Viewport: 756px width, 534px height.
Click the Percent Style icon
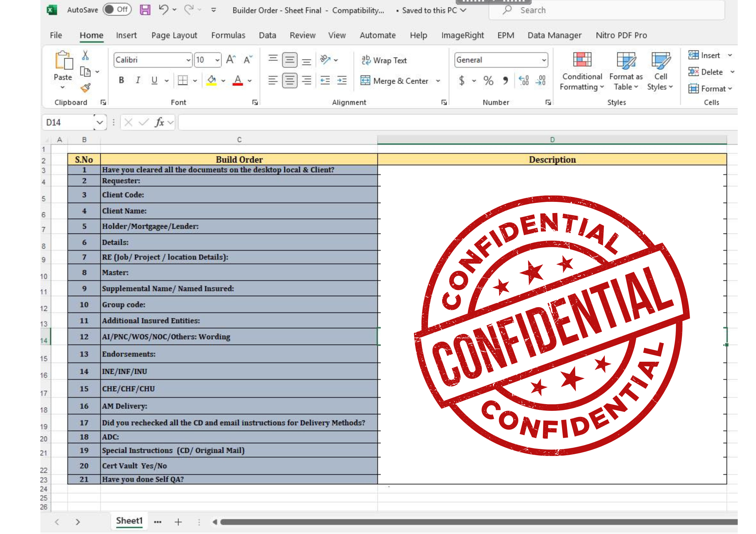click(488, 80)
